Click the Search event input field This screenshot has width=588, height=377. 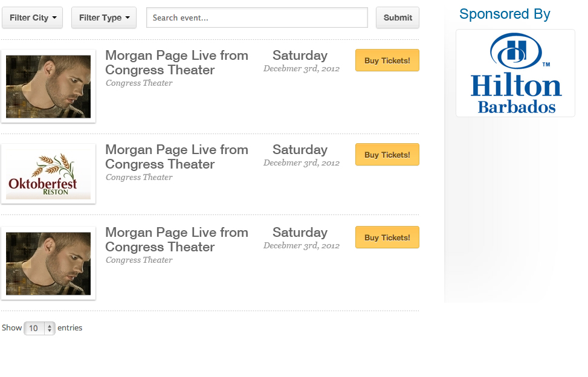257,18
